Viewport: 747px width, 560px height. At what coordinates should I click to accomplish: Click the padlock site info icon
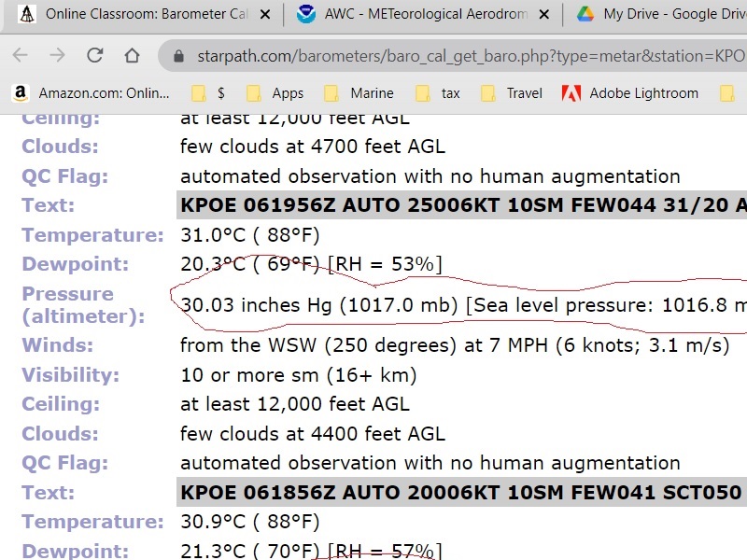(178, 56)
